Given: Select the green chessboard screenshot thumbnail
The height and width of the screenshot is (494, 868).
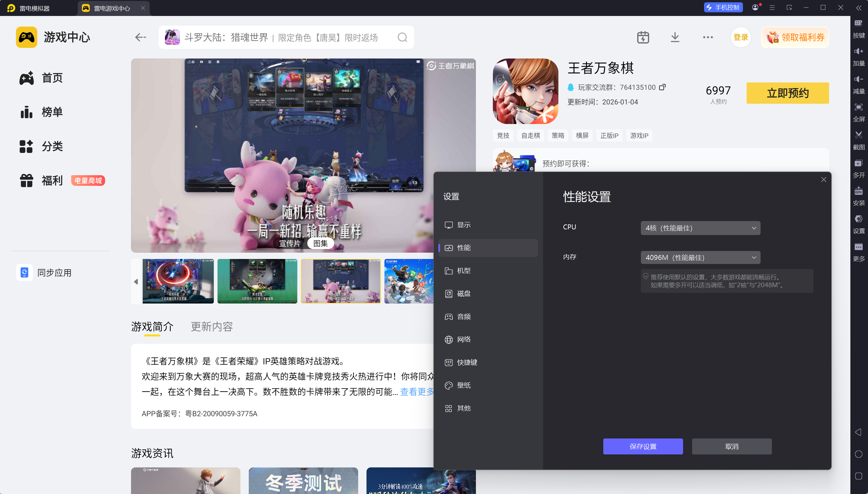Looking at the screenshot, I should coord(257,281).
